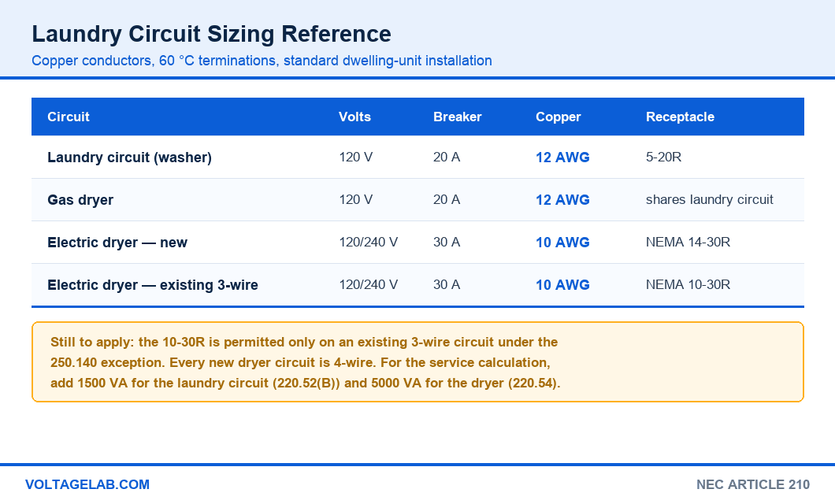Click the note line starting 'add 1500 VA'
The image size is (835, 504).
point(306,384)
